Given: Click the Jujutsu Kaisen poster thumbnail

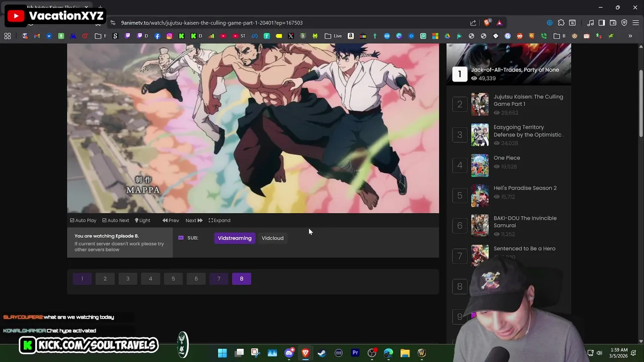Looking at the screenshot, I should click(x=479, y=105).
